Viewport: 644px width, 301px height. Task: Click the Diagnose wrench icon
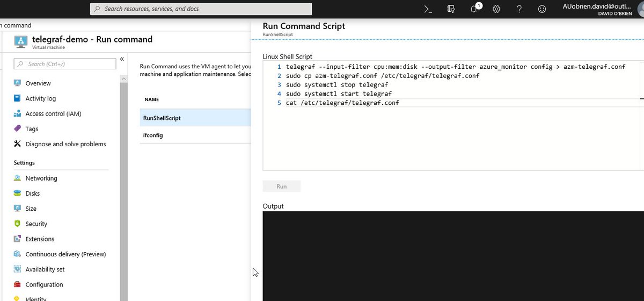pos(18,144)
